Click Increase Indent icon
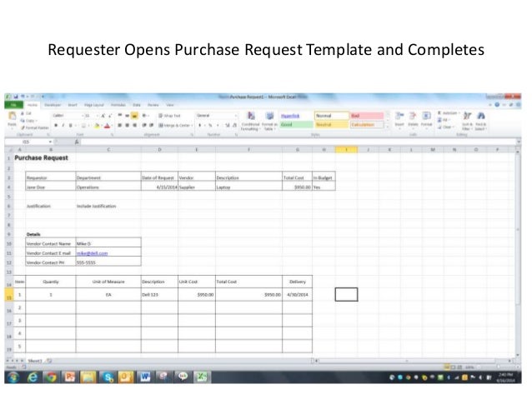 151,126
